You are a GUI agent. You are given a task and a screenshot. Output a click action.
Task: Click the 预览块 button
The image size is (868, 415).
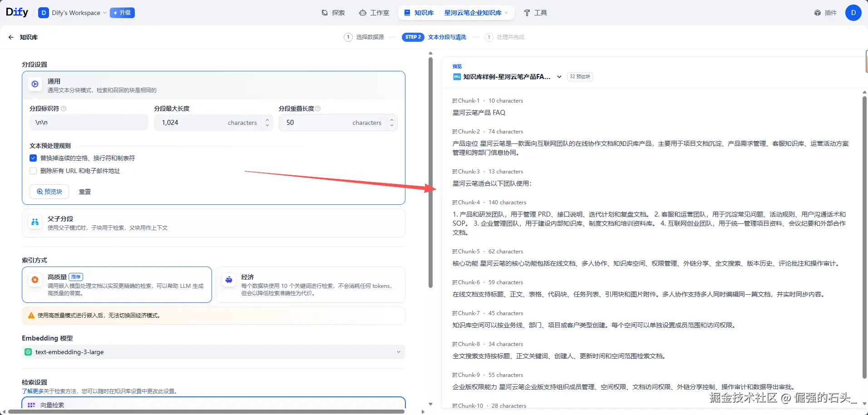click(x=49, y=192)
